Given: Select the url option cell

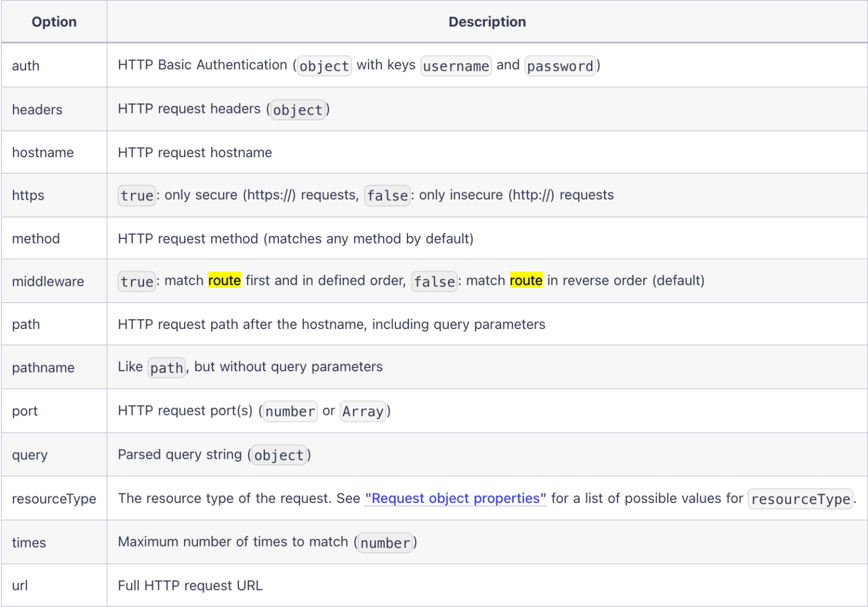Looking at the screenshot, I should [19, 586].
